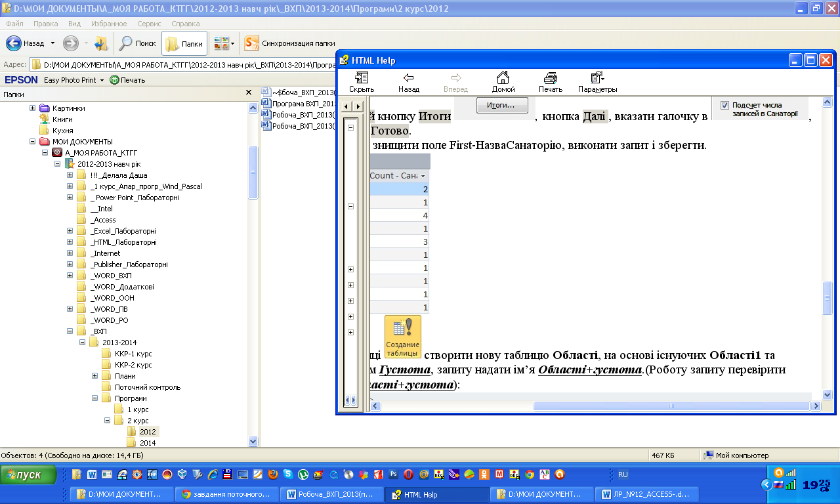Click the Итоги... button
The height and width of the screenshot is (504, 840).
502,105
